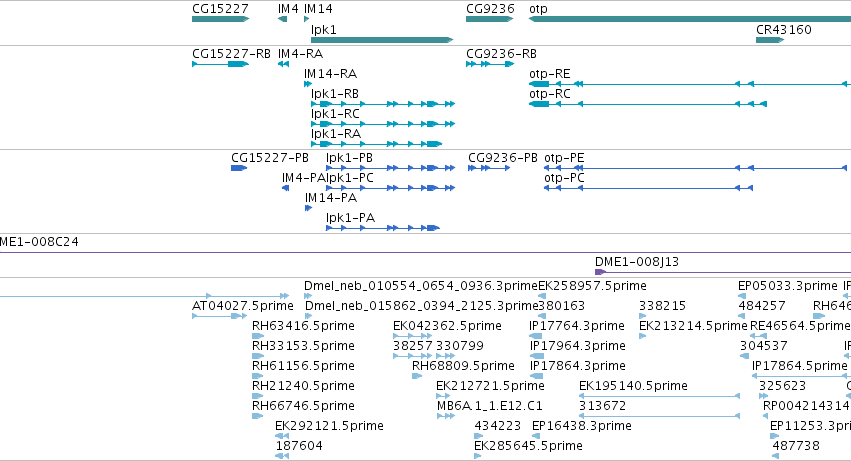Select the otp-PE protein label
Image resolution: width=851 pixels, height=461 pixels.
click(x=564, y=158)
